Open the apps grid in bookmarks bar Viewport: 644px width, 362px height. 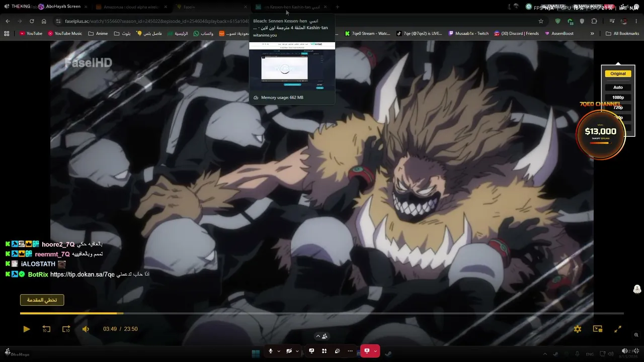click(7, 34)
